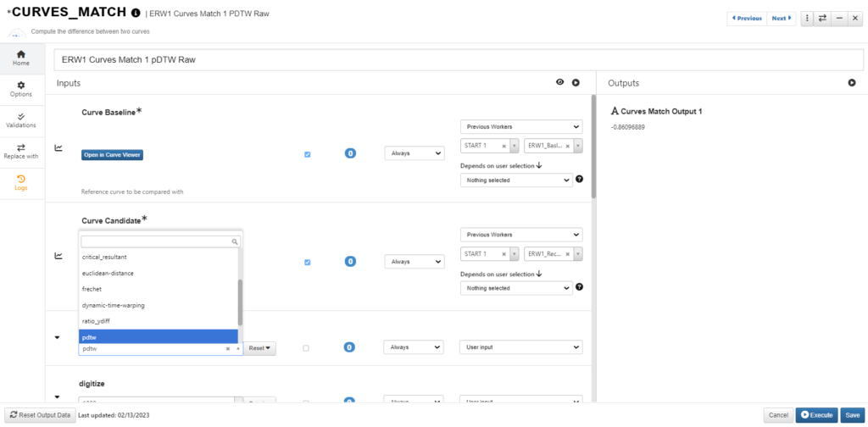
Task: Click the Execute button
Action: tap(816, 415)
